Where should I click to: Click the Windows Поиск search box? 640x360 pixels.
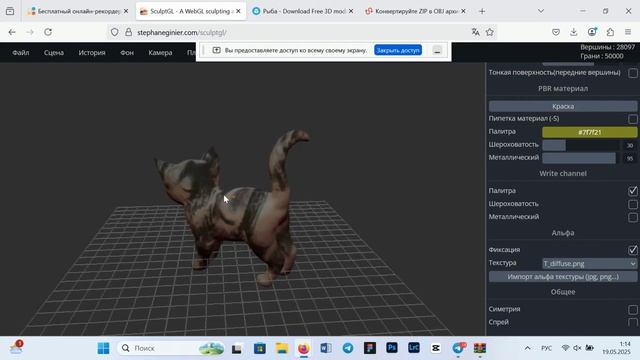(171, 348)
